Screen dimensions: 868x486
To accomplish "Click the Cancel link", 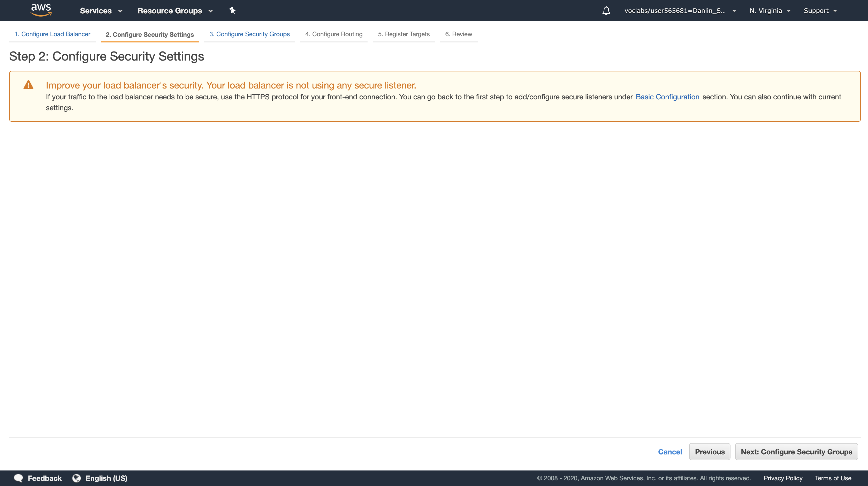I will [669, 452].
